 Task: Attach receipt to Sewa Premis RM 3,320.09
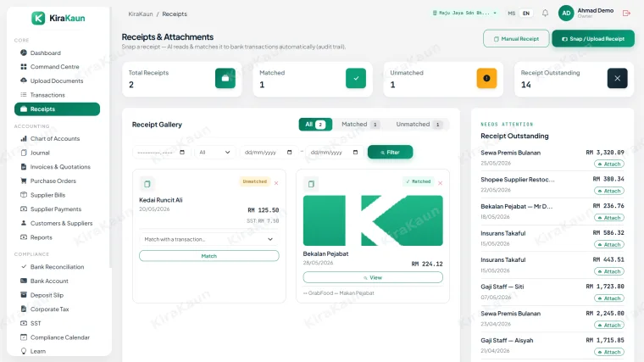[x=609, y=164]
